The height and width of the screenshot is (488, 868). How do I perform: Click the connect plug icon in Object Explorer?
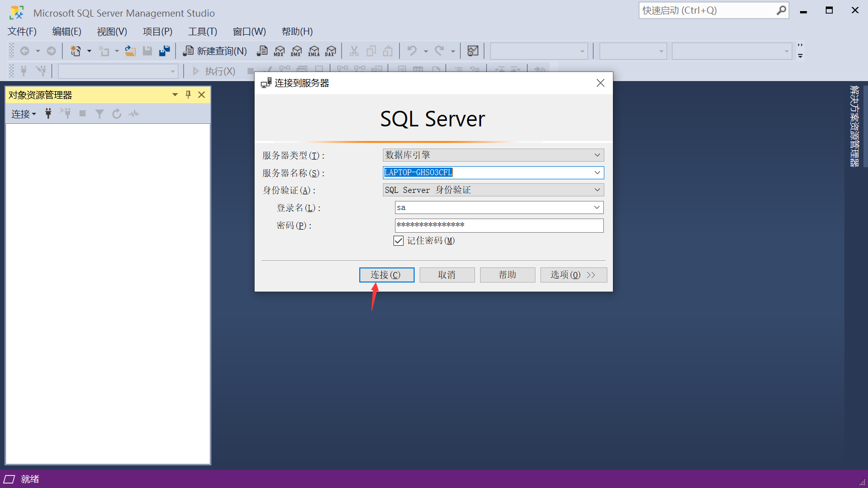pyautogui.click(x=48, y=113)
